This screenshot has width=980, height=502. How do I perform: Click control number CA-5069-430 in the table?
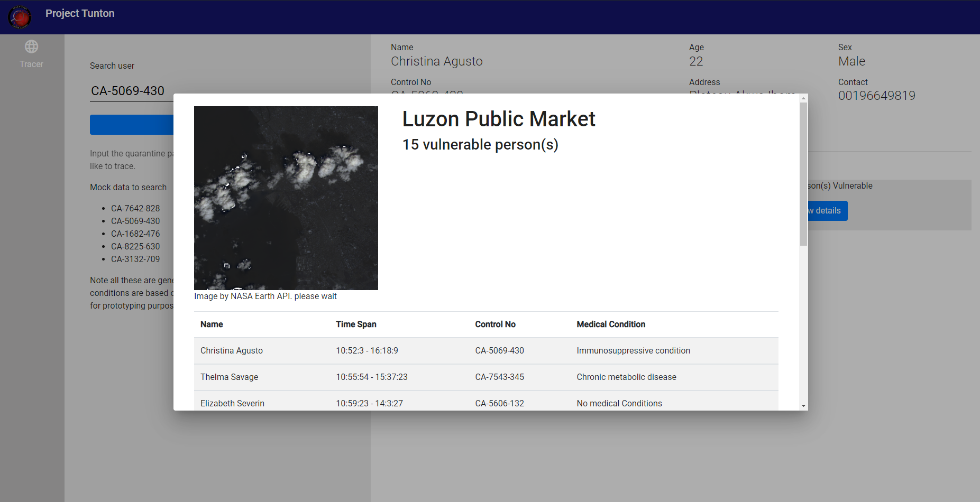[x=499, y=351]
